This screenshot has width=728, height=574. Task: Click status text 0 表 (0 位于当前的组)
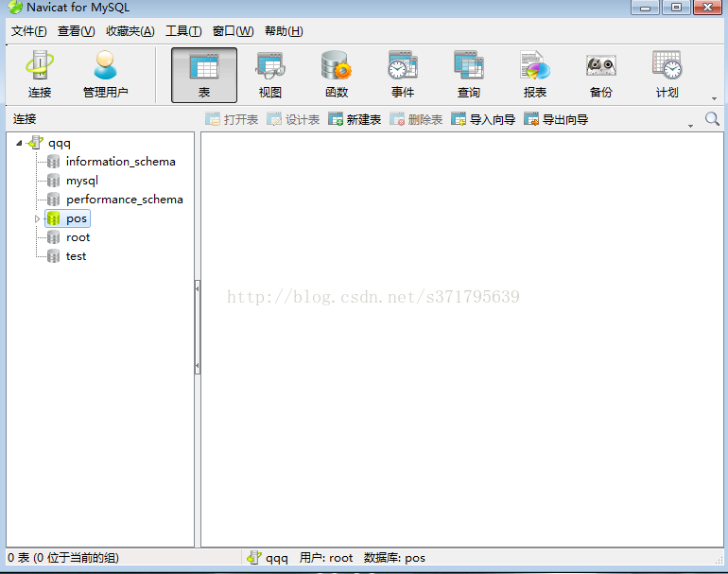point(63,558)
